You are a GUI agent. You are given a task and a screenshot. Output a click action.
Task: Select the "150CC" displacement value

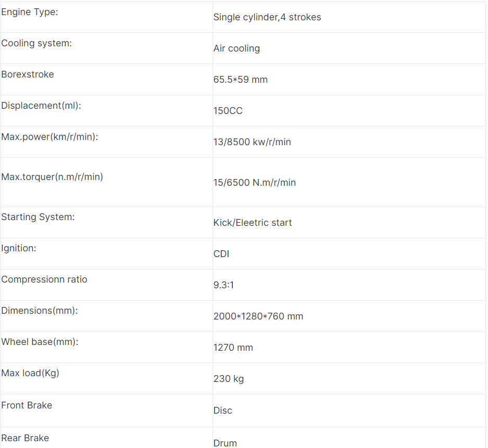[228, 111]
